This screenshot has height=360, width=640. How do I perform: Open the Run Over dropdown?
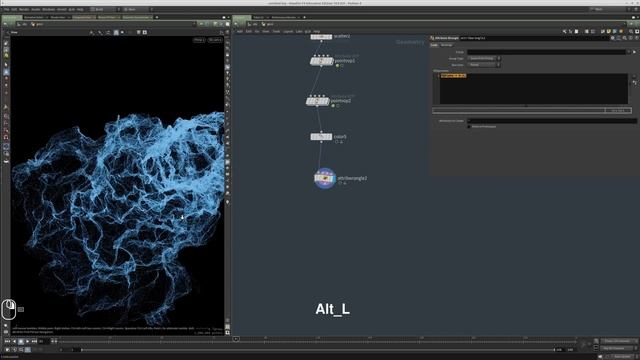pyautogui.click(x=484, y=65)
